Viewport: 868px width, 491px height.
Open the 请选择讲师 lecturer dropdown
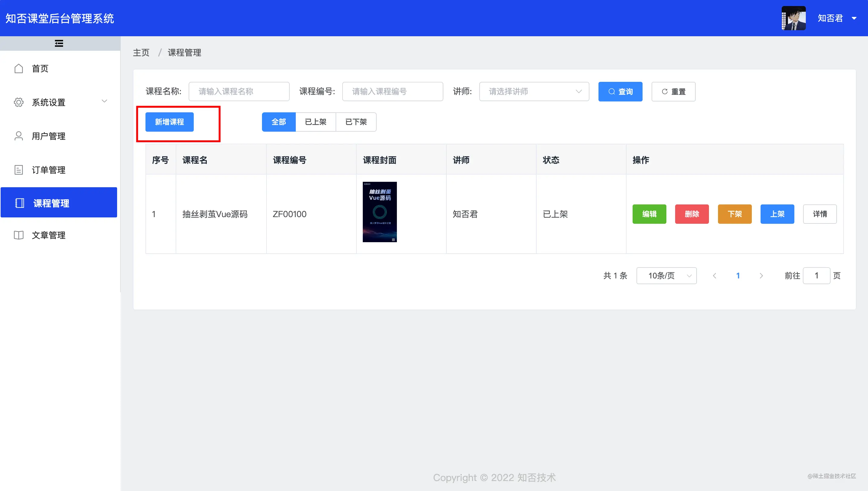534,91
